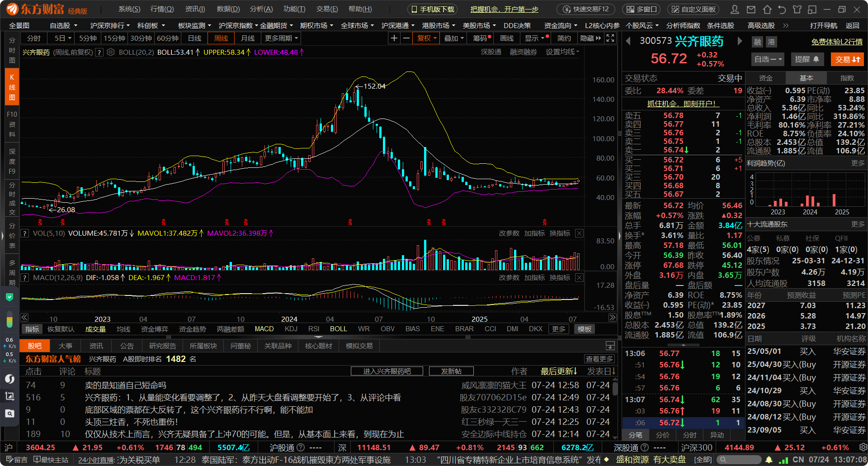
Task: Click the green shield security icon
Action: [x=9, y=297]
